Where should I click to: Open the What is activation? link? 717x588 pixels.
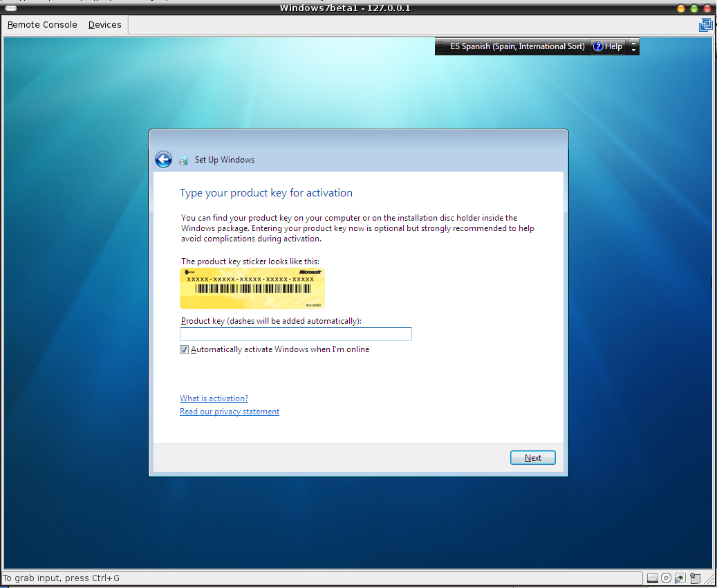[x=214, y=398]
